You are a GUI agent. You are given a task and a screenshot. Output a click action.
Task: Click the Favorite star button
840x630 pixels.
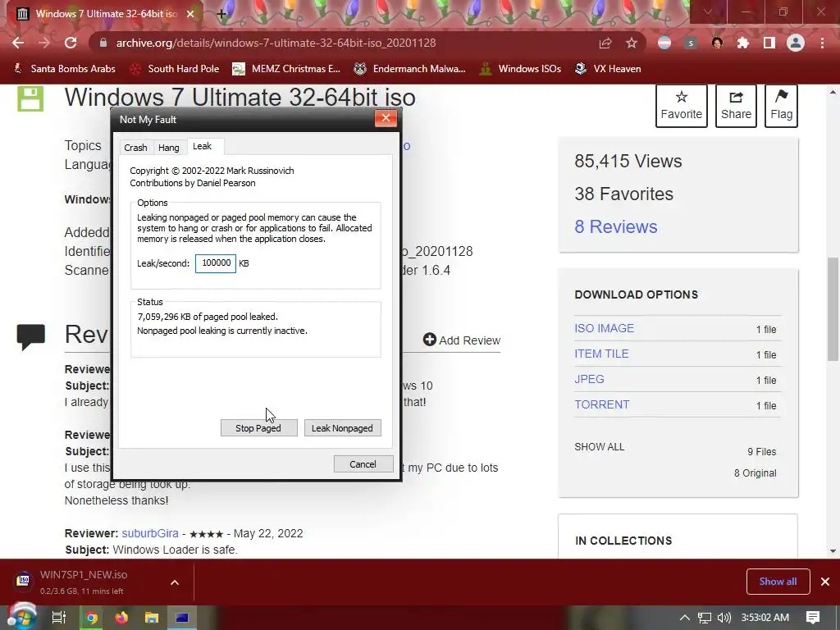(682, 106)
